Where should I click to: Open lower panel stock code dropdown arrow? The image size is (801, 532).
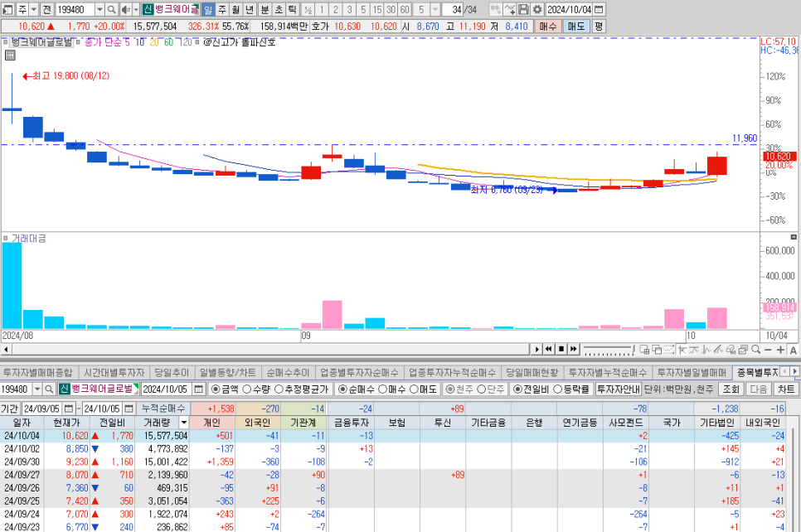click(37, 389)
